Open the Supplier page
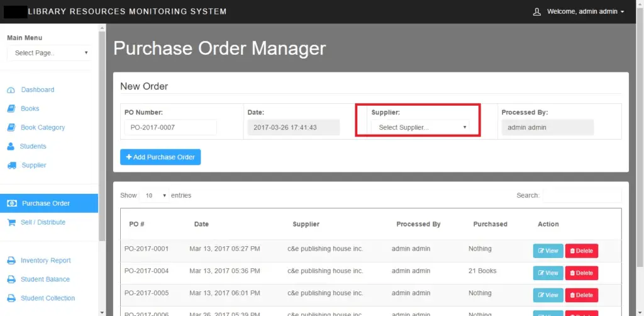 click(x=34, y=165)
